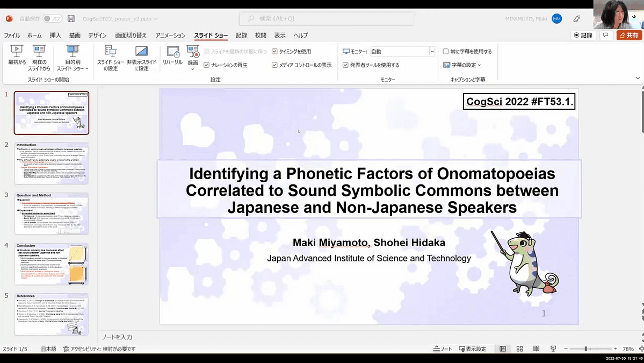The height and width of the screenshot is (363, 644).
Task: Click the search box
Action: tap(327, 18)
